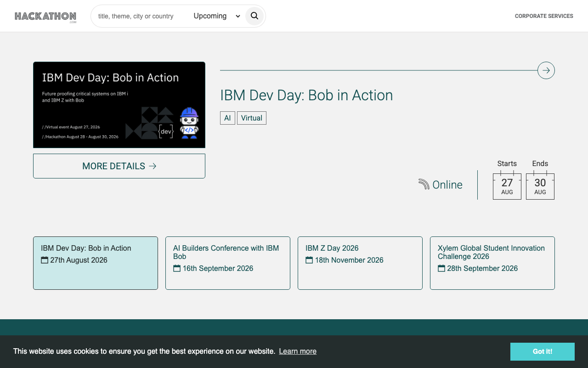The image size is (588, 368).
Task: Open the Learn more cookie link
Action: point(298,351)
